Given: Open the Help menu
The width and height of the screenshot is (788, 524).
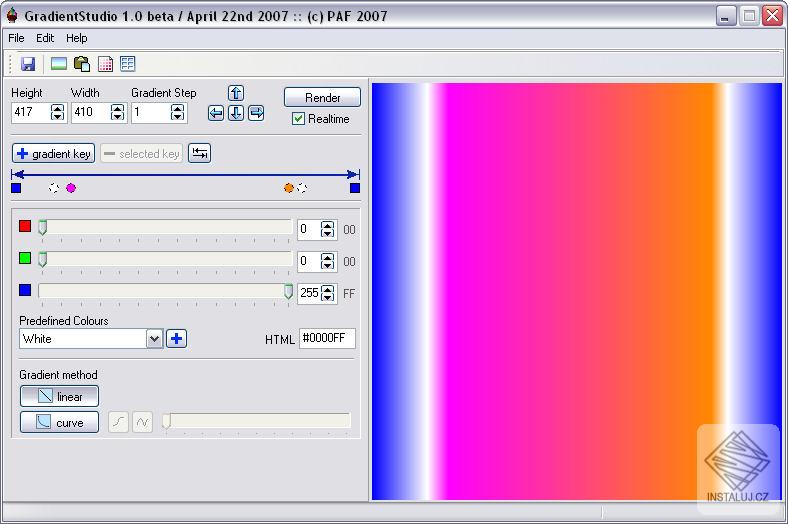Looking at the screenshot, I should pos(76,38).
